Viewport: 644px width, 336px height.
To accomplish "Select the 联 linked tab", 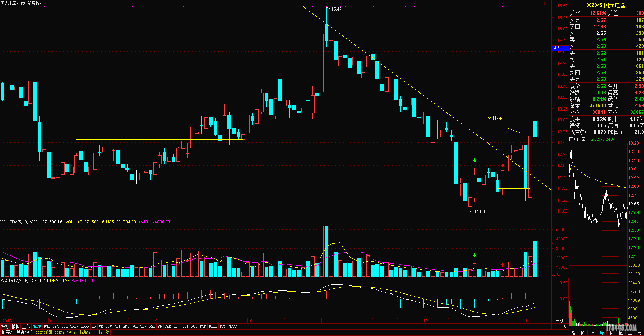I will [x=611, y=333].
